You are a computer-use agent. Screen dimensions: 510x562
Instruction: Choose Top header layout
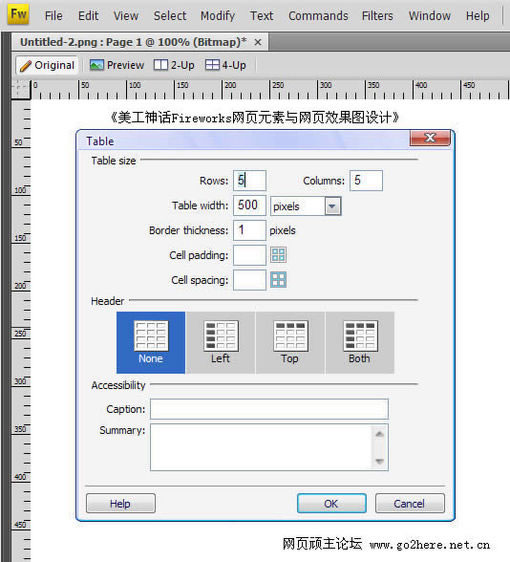coord(290,343)
